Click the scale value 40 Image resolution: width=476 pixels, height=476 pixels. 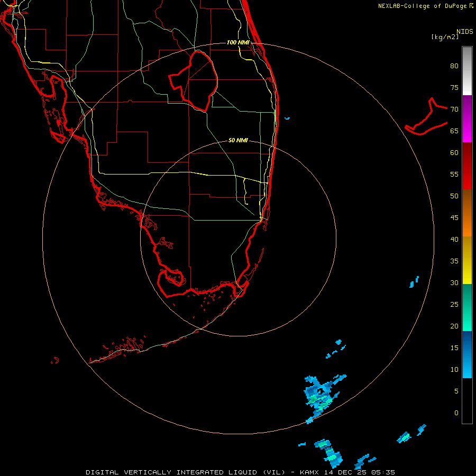454,239
